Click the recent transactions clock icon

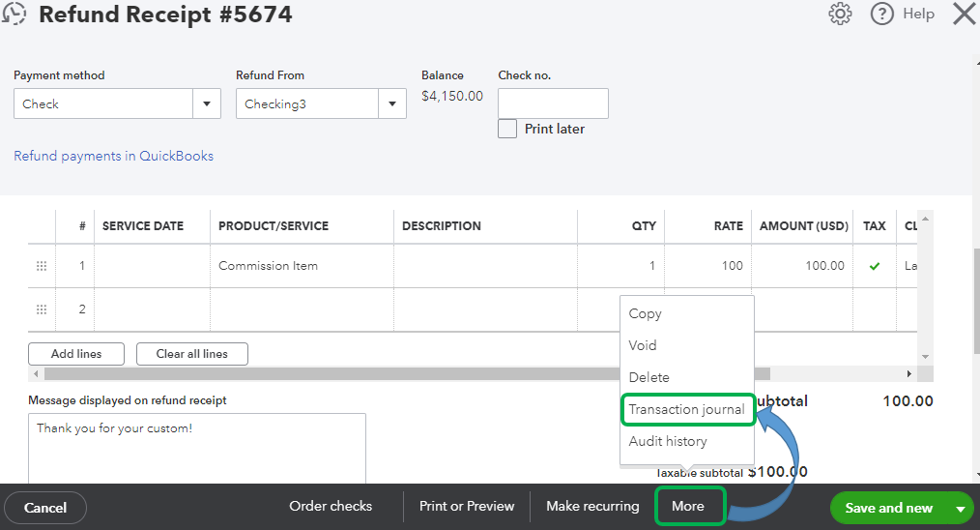[14, 14]
